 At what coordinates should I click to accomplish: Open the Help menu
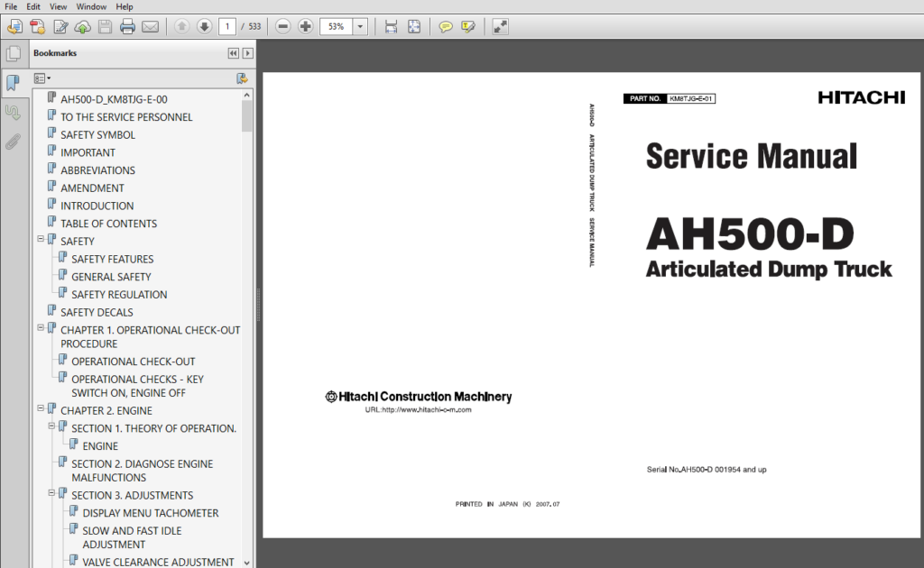coord(125,6)
